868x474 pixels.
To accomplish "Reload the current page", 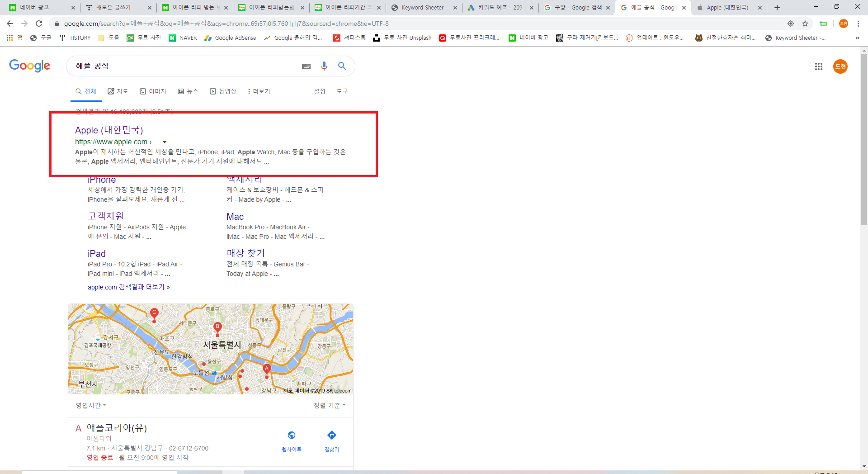I will [39, 24].
